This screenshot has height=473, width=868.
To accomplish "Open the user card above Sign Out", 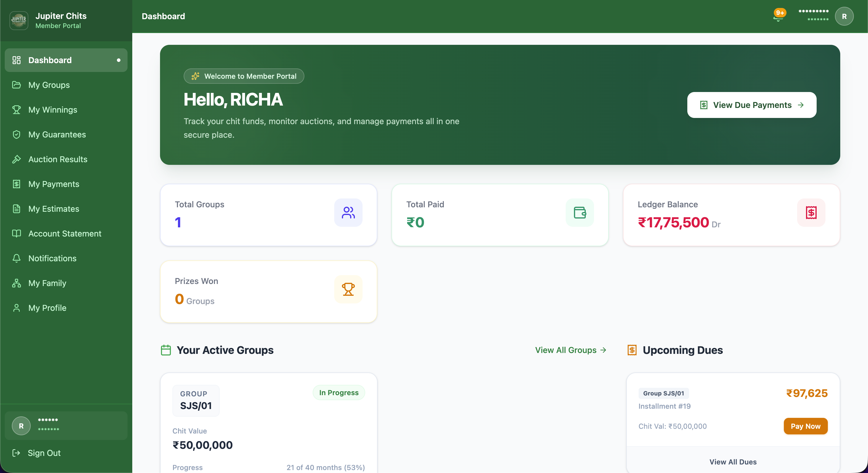I will pyautogui.click(x=66, y=425).
